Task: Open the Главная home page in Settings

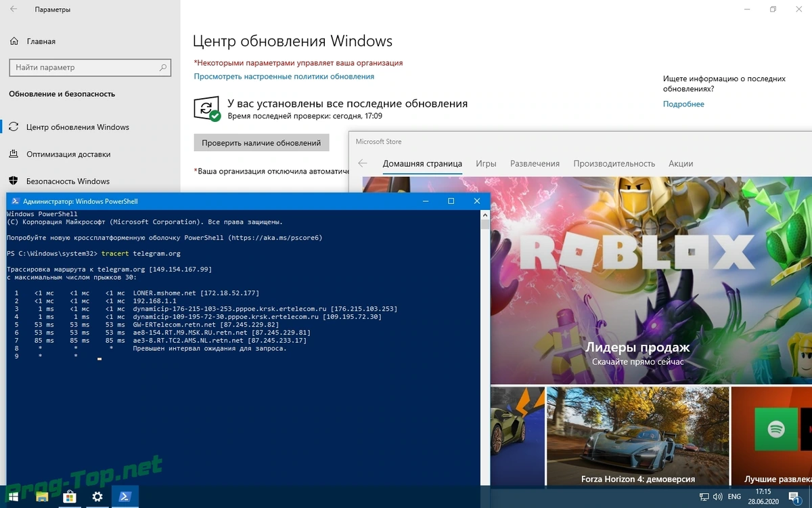Action: pyautogui.click(x=32, y=41)
